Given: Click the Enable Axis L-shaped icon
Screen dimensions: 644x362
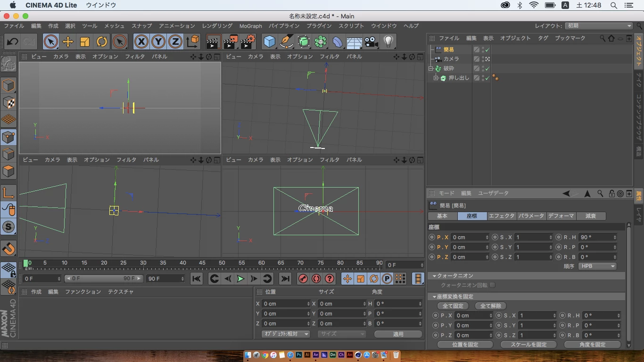Looking at the screenshot, I should click(x=8, y=192).
